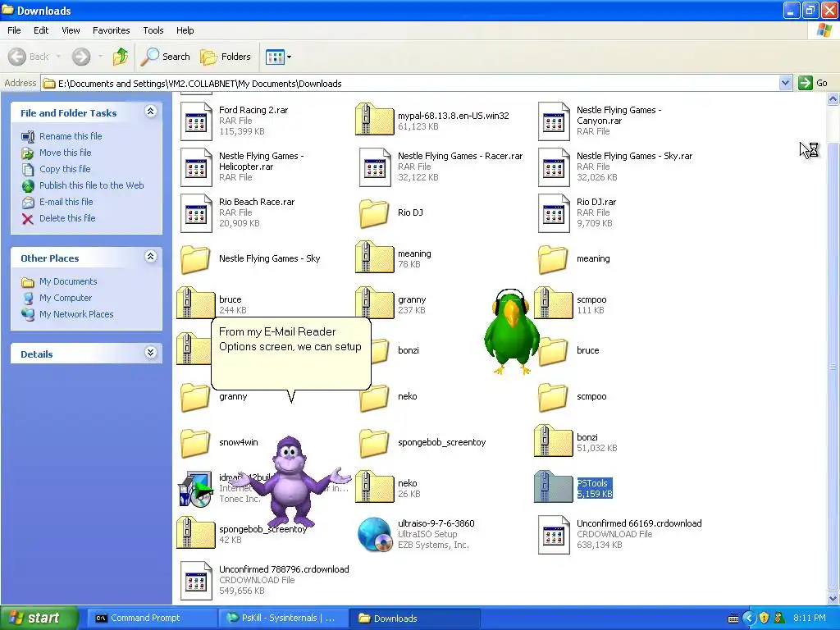Select the PSTools zip icon
This screenshot has width=840, height=630.
(x=554, y=487)
